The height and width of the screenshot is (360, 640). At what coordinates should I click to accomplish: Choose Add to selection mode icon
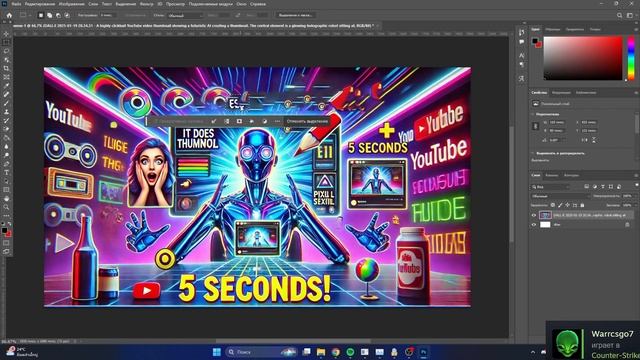(x=49, y=15)
